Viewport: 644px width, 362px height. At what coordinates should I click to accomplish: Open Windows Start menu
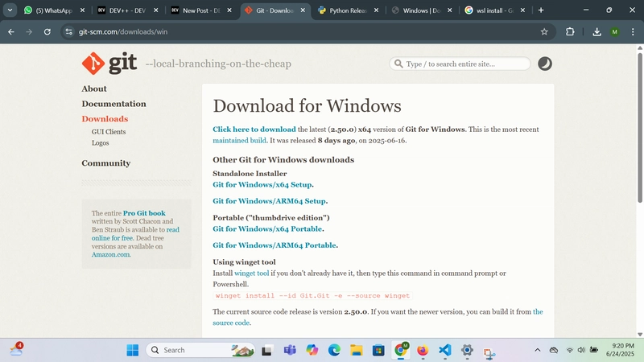pos(133,350)
